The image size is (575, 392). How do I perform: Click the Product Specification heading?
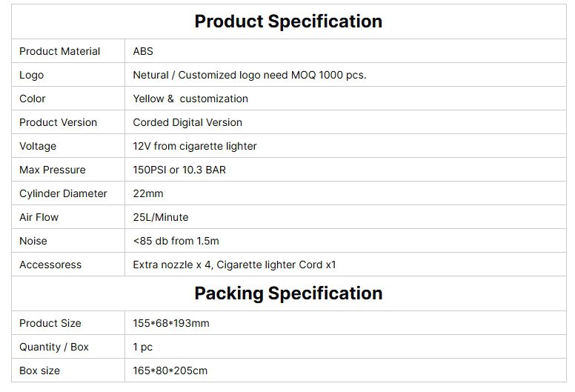pyautogui.click(x=288, y=21)
